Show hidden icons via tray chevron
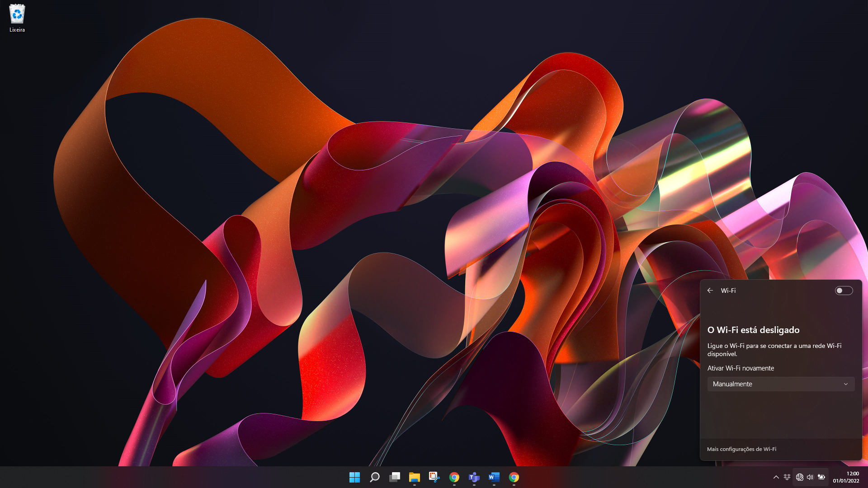 point(776,477)
